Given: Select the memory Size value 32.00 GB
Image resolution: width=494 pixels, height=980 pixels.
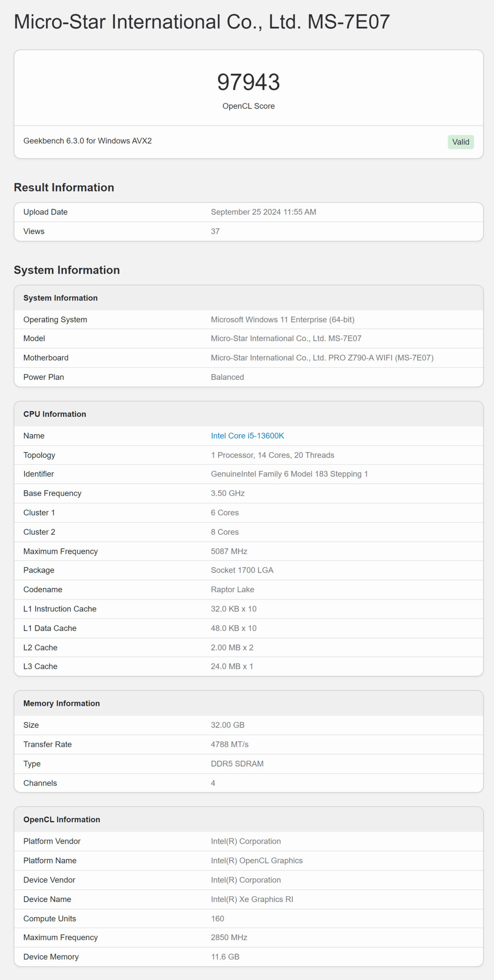Looking at the screenshot, I should 227,725.
